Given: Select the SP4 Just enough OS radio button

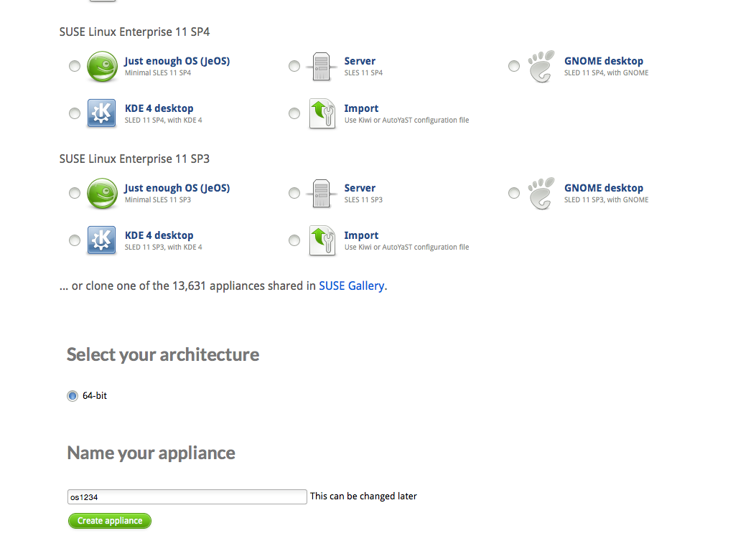Looking at the screenshot, I should click(x=75, y=66).
